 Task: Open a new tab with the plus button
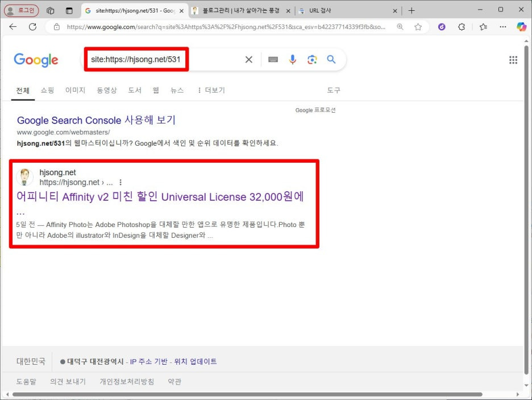[412, 10]
